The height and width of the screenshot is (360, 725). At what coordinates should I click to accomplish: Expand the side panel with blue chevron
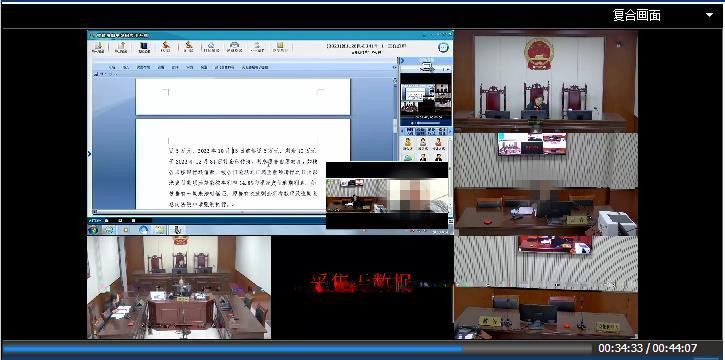click(x=402, y=61)
